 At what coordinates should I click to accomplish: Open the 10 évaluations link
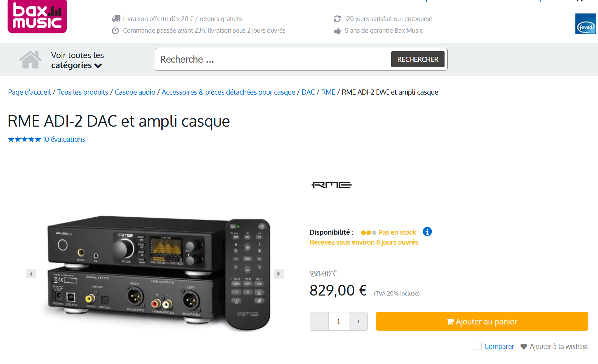(x=64, y=139)
